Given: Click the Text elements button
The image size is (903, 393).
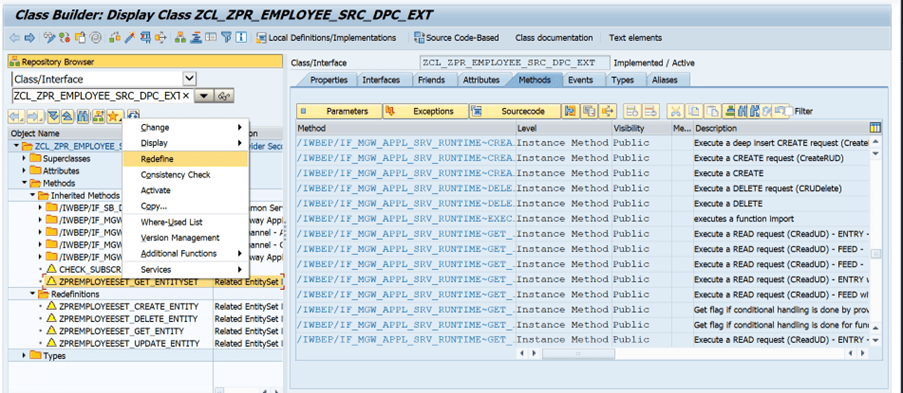Looking at the screenshot, I should pos(635,38).
